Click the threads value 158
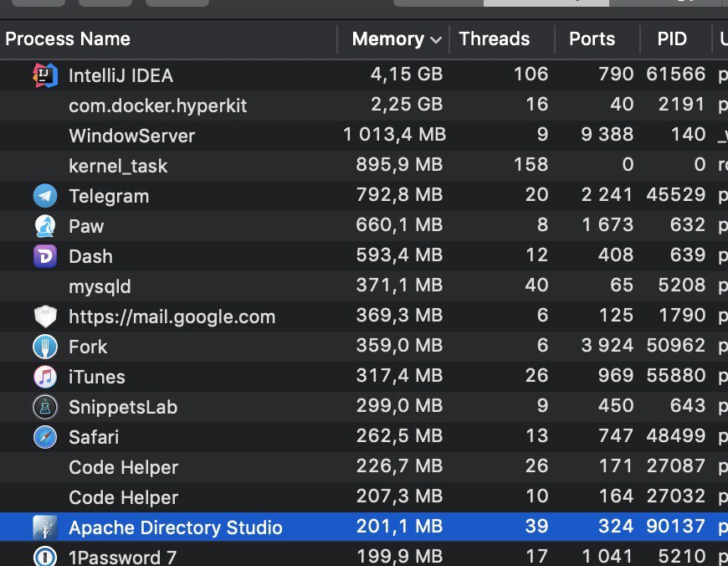 click(x=531, y=164)
